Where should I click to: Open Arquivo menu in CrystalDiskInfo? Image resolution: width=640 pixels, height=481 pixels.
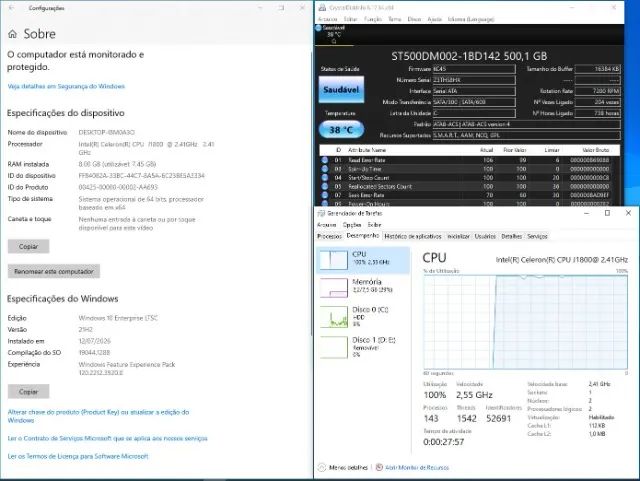tap(327, 19)
